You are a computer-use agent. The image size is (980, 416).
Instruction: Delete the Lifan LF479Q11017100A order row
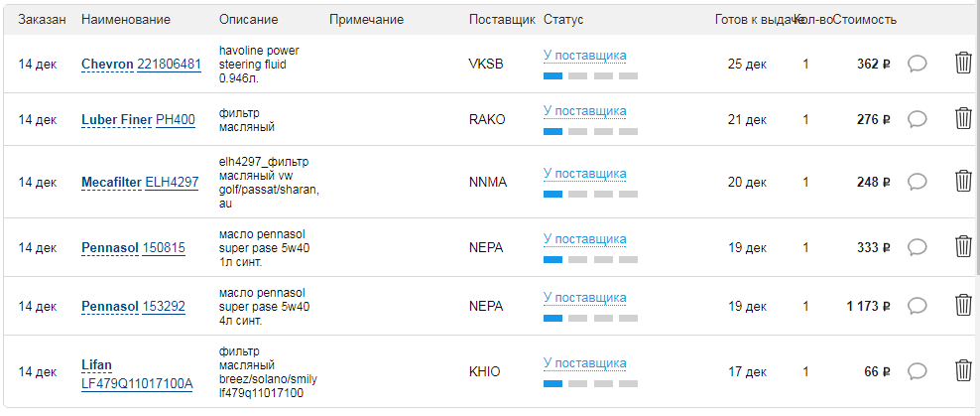pos(963,371)
